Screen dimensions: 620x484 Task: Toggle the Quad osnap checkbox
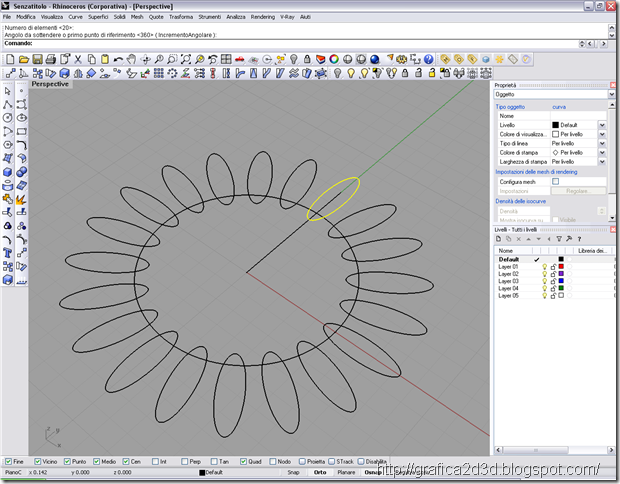[x=244, y=461]
